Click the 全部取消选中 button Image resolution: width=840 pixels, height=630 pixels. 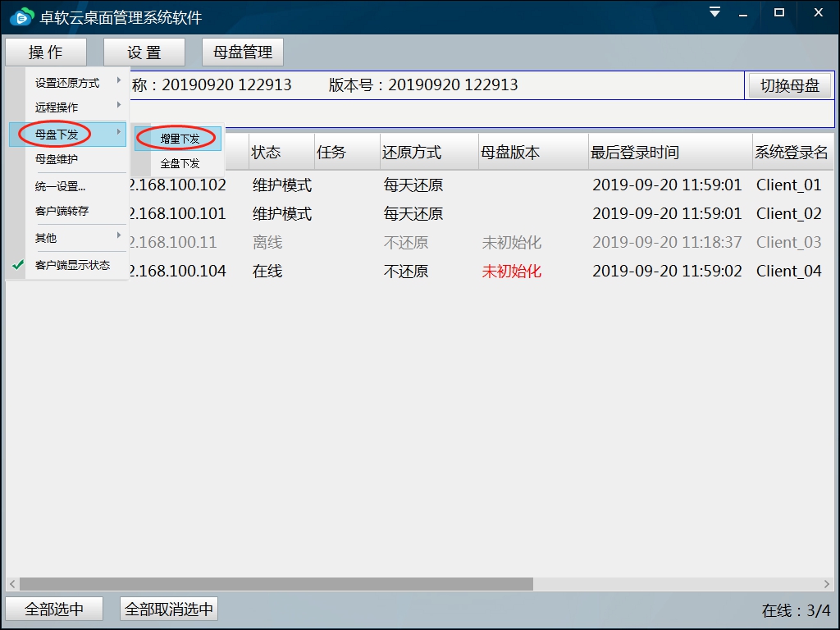pyautogui.click(x=169, y=609)
